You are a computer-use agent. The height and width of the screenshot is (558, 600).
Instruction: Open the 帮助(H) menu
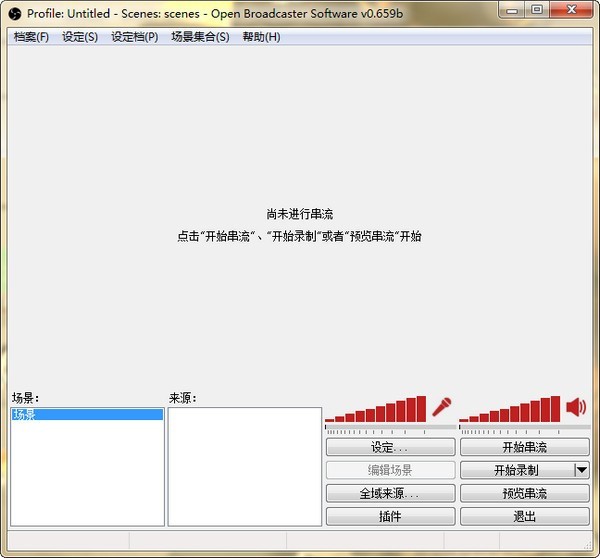261,37
